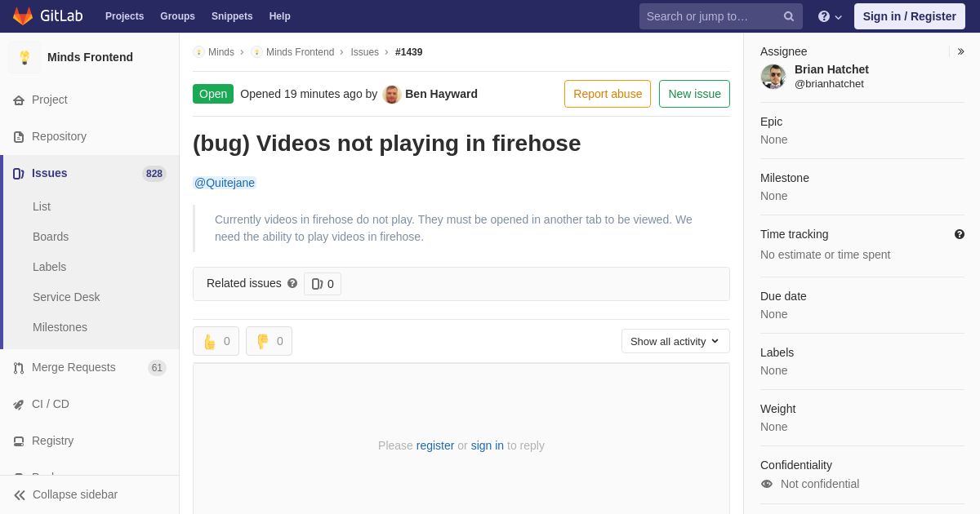This screenshot has height=514, width=980.
Task: Open the Groups menu
Action: [x=177, y=16]
